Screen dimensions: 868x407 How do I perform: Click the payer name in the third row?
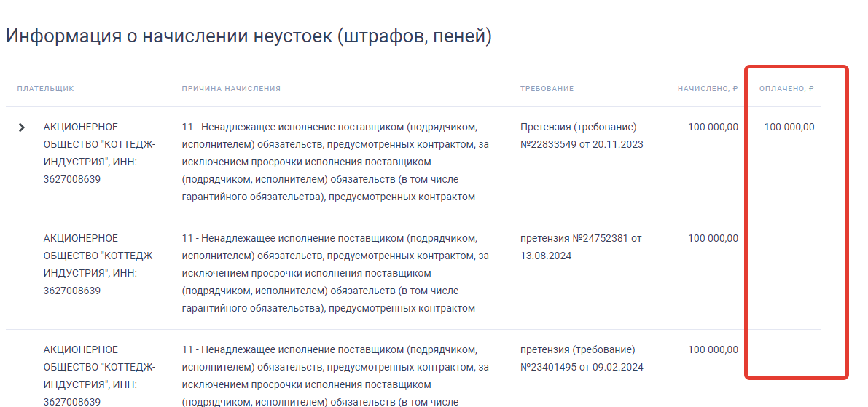[x=99, y=376]
